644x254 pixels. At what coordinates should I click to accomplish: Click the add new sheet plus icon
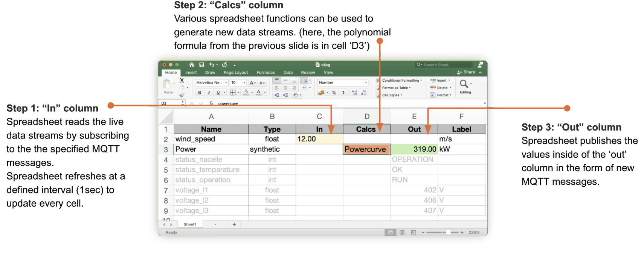[234, 224]
